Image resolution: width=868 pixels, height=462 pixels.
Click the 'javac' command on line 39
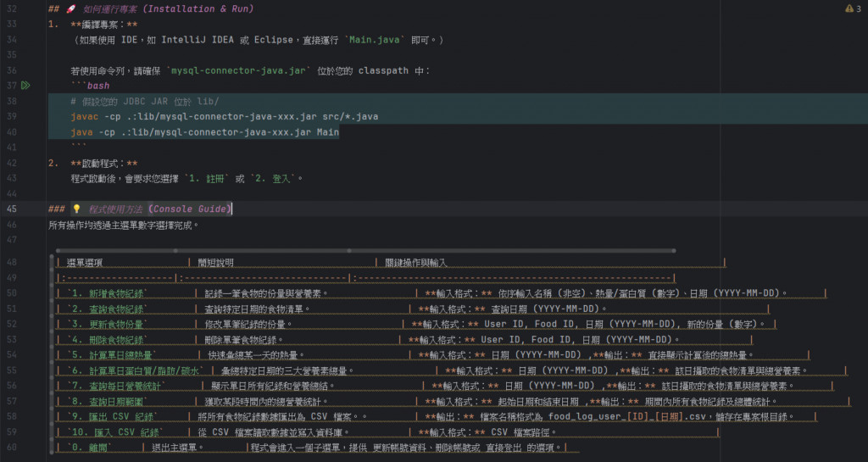[84, 117]
